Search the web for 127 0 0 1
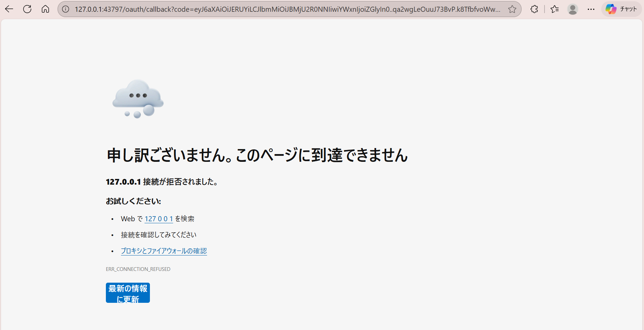This screenshot has height=330, width=644. tap(159, 219)
